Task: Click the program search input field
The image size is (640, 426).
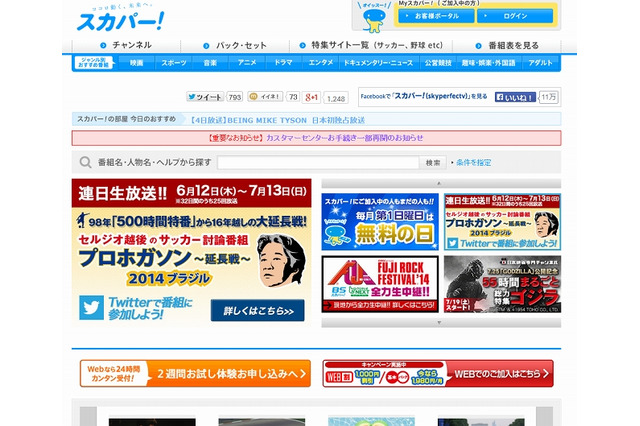Action: point(318,162)
